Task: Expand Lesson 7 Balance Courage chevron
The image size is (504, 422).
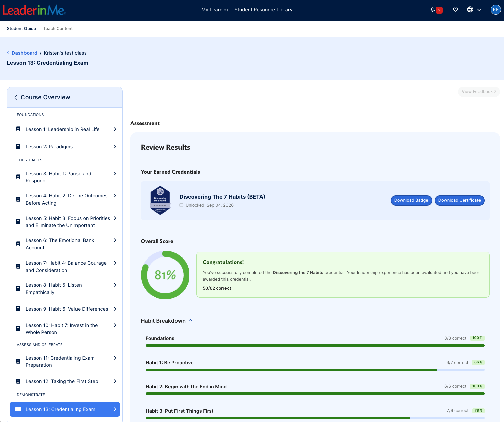Action: [115, 263]
